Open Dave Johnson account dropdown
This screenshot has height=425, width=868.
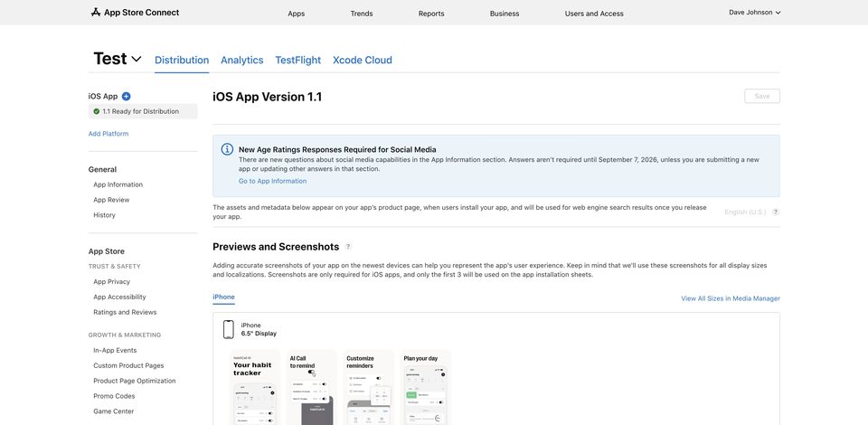click(754, 12)
